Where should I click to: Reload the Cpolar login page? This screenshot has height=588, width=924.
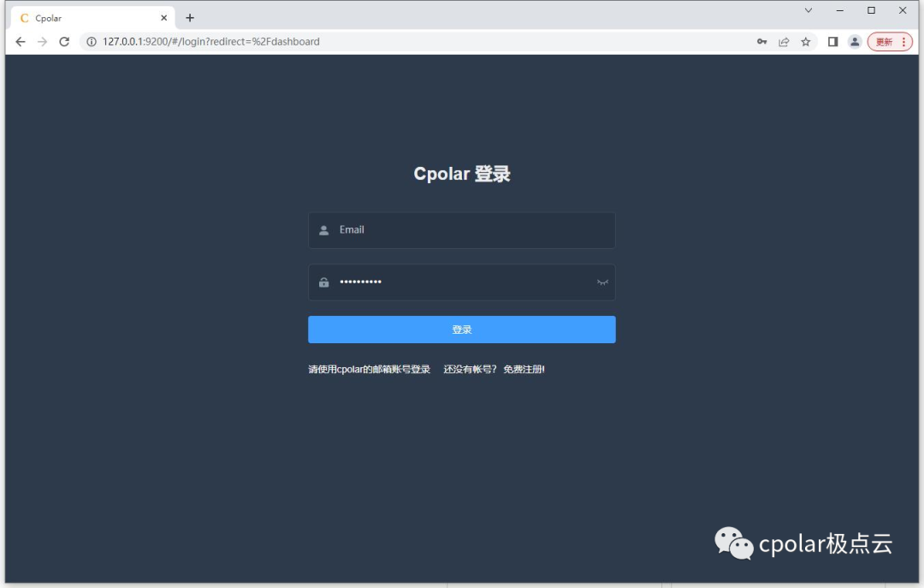tap(64, 42)
